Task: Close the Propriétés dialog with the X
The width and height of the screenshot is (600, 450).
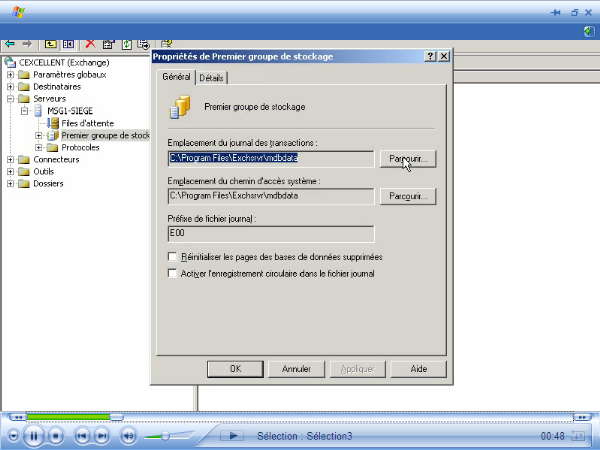Action: pyautogui.click(x=444, y=56)
